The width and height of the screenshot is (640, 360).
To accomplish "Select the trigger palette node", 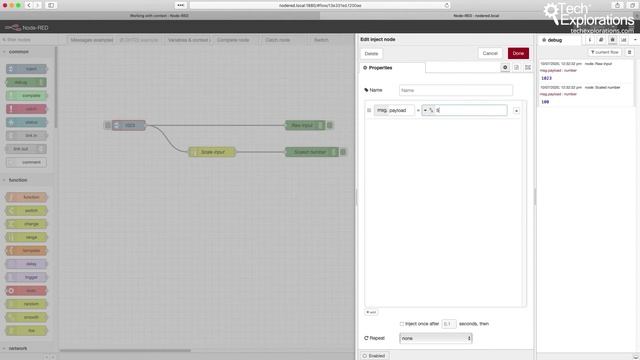I will tap(27, 277).
